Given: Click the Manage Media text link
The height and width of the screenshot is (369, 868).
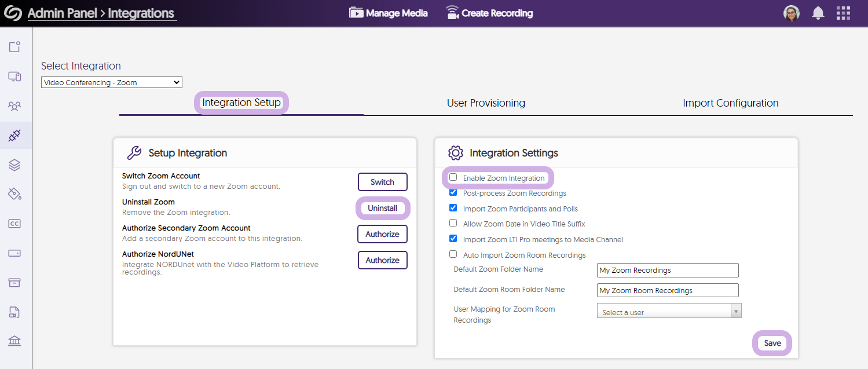Looking at the screenshot, I should pyautogui.click(x=397, y=13).
